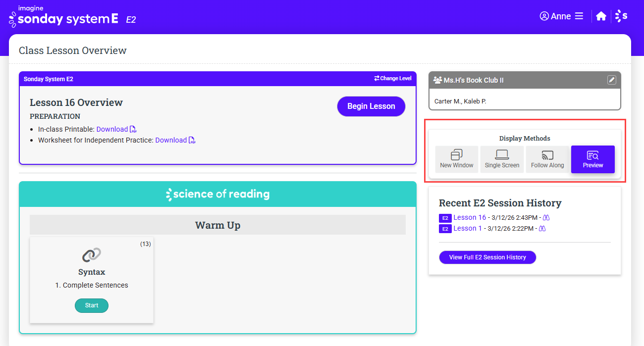Screen dimensions: 644x346
Task: Click View Full E2 Session History
Action: 487,257
